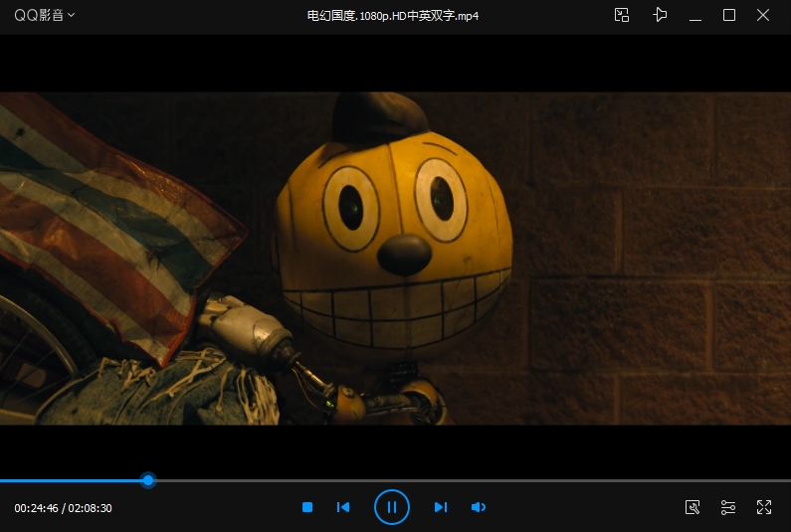Enter fullscreen mode
Screen dimensions: 791x532
pos(764,507)
